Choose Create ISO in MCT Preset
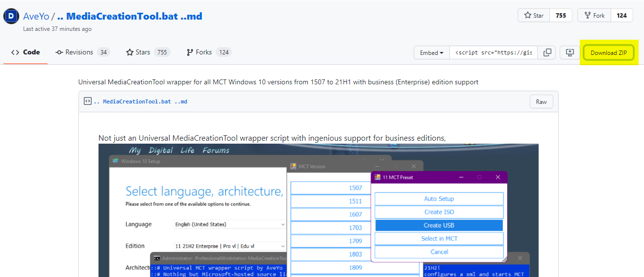644x277 pixels. pos(439,212)
